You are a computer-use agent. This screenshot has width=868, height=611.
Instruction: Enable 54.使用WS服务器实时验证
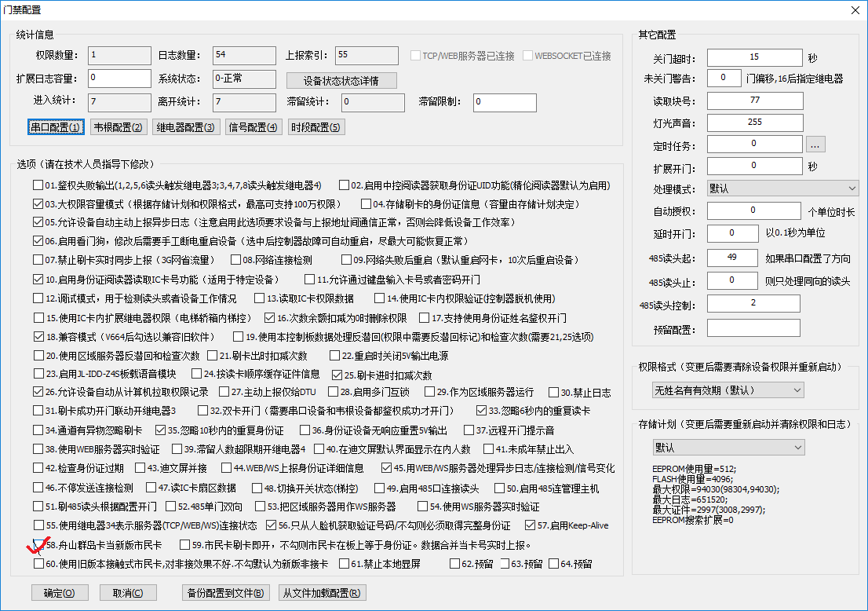(x=422, y=507)
